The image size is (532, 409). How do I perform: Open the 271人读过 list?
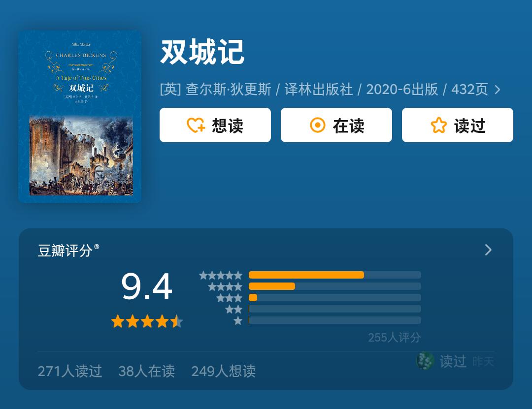pyautogui.click(x=70, y=371)
